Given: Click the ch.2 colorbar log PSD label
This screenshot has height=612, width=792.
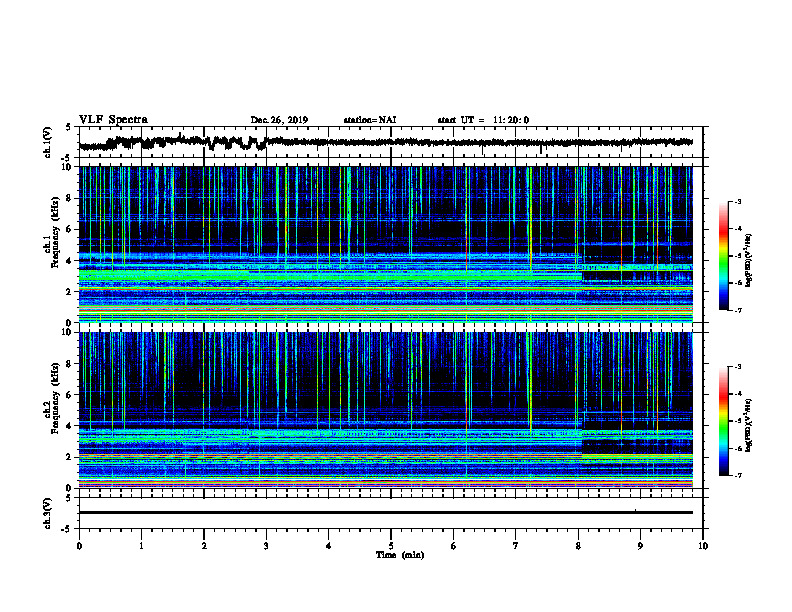Looking at the screenshot, I should click(749, 425).
